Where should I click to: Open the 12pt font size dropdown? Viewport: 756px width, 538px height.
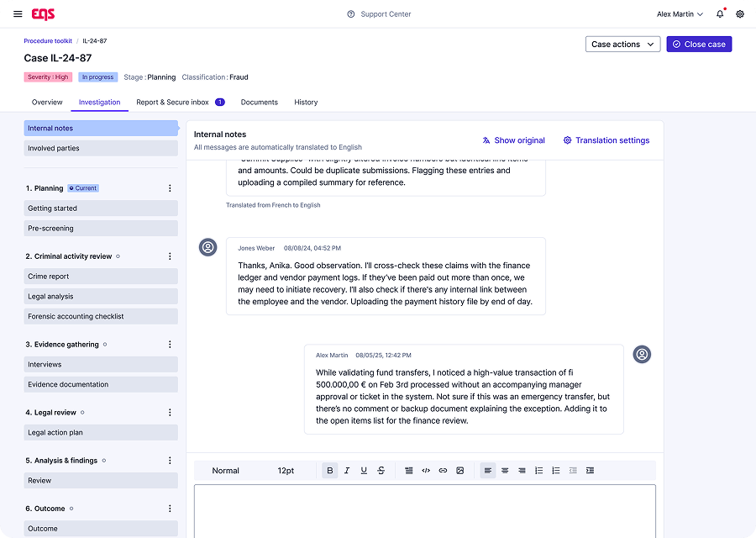286,471
